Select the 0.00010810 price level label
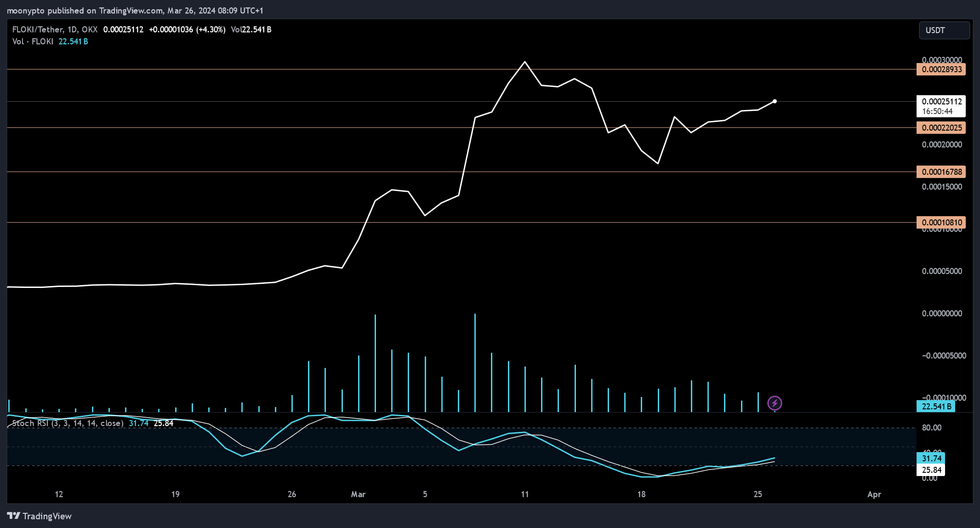The image size is (980, 528). tap(941, 223)
